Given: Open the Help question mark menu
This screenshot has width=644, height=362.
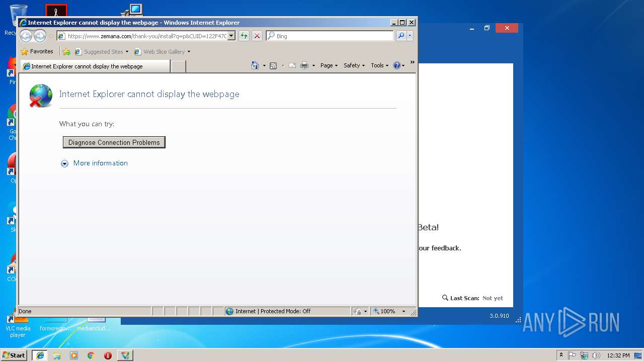Looking at the screenshot, I should 398,65.
